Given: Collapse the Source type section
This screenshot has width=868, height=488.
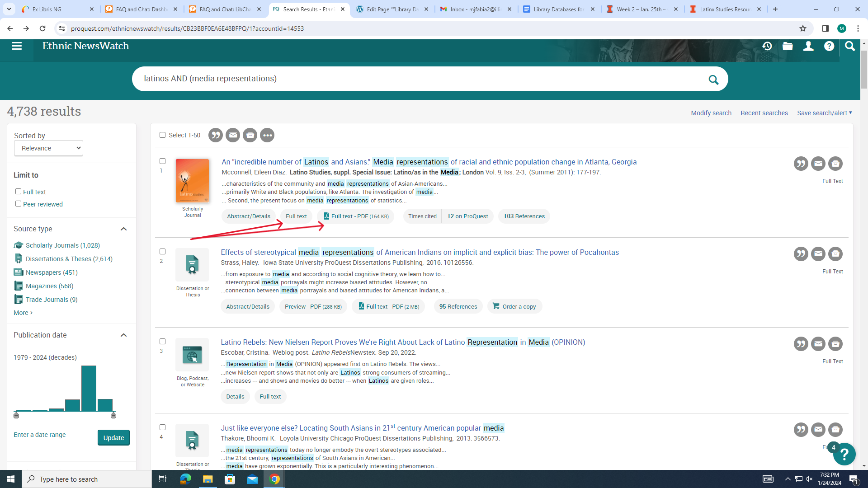Looking at the screenshot, I should pos(123,229).
